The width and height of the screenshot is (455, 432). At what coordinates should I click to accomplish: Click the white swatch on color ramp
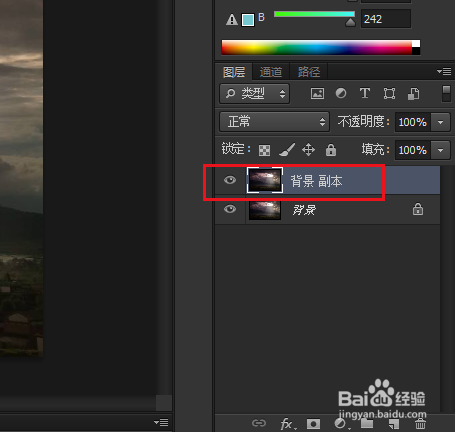(416, 44)
